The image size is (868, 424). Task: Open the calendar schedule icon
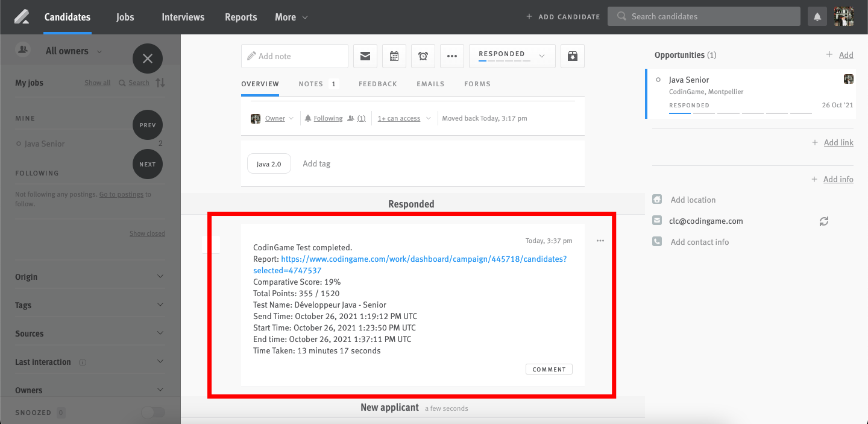point(394,56)
